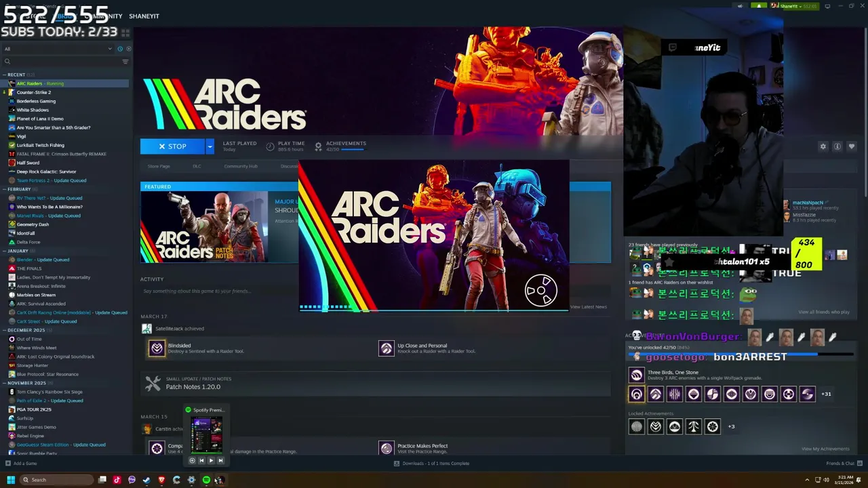Open game settings gear for ARC Raiders
Image resolution: width=868 pixels, height=488 pixels.
click(x=823, y=146)
